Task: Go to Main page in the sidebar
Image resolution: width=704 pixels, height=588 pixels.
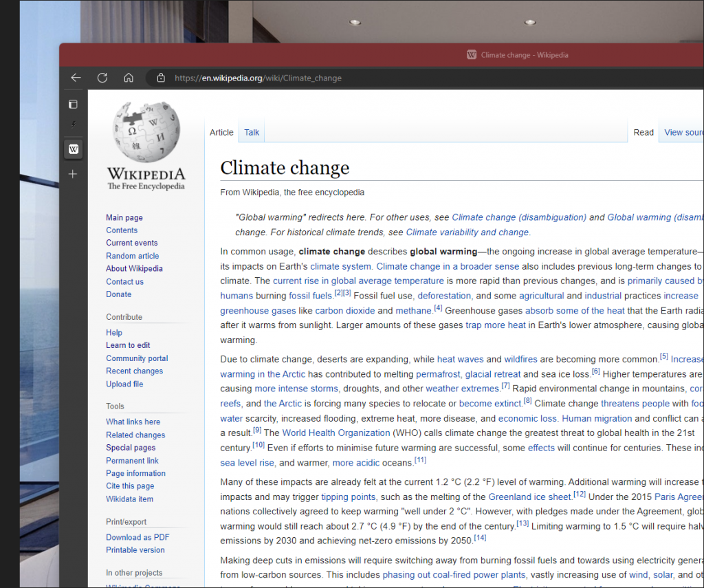Action: [x=124, y=217]
